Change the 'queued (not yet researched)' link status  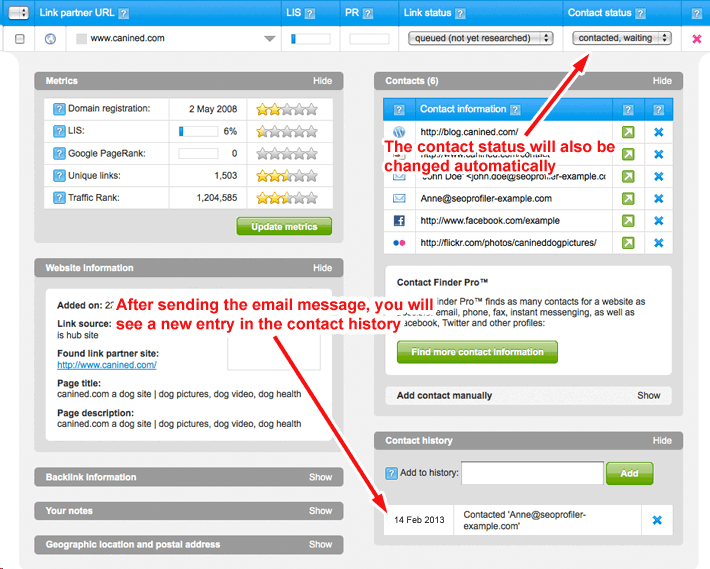coord(480,38)
